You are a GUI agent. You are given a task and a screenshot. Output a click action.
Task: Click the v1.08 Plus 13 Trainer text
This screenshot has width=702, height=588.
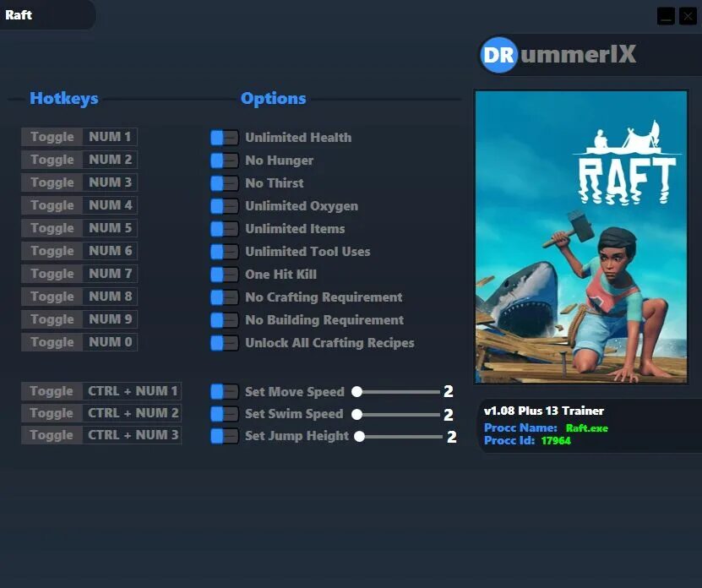tap(543, 411)
